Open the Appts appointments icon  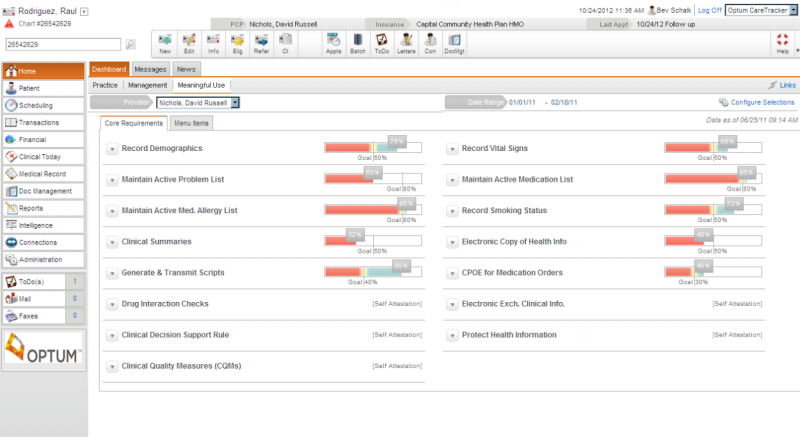(333, 43)
